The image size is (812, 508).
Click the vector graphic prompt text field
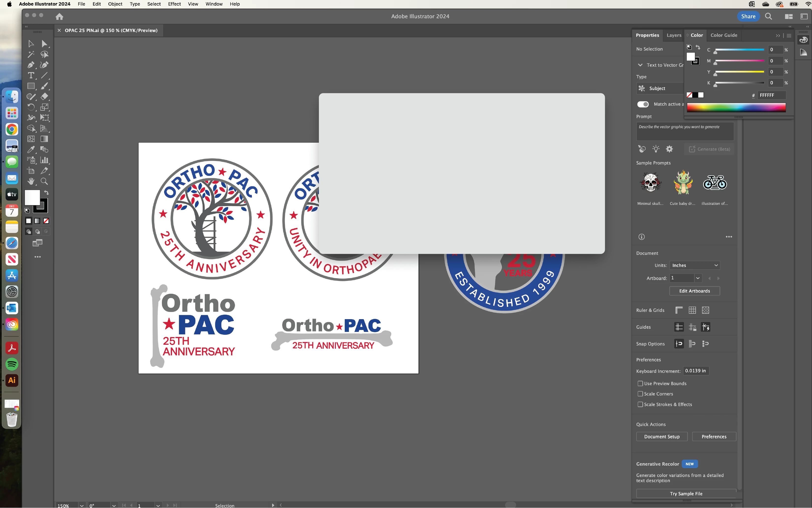pos(685,131)
